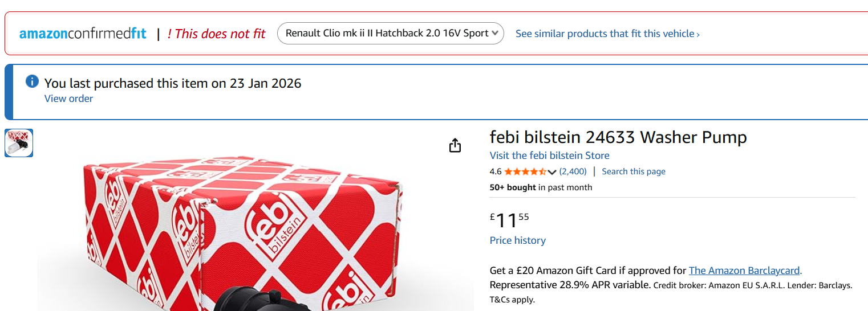The width and height of the screenshot is (868, 311).
Task: Open the 2,400 customer reviews link
Action: [x=573, y=171]
